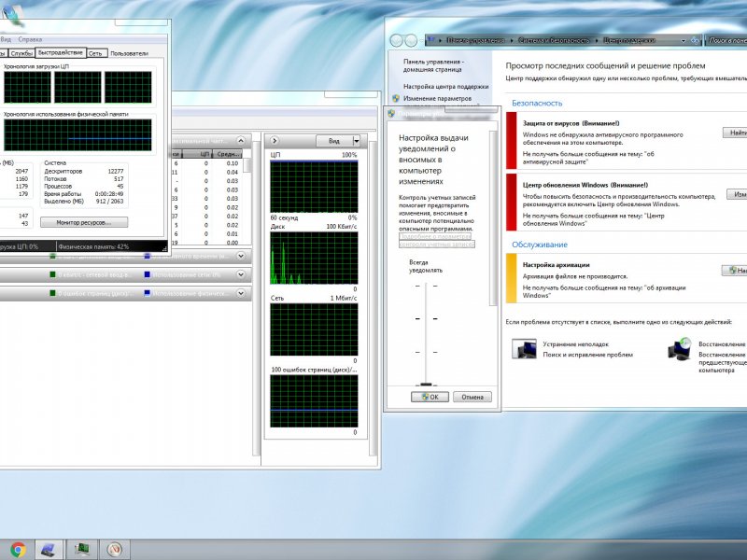The image size is (747, 560).
Task: Expand the Disk section in Resource Monitor
Action: 241,256
